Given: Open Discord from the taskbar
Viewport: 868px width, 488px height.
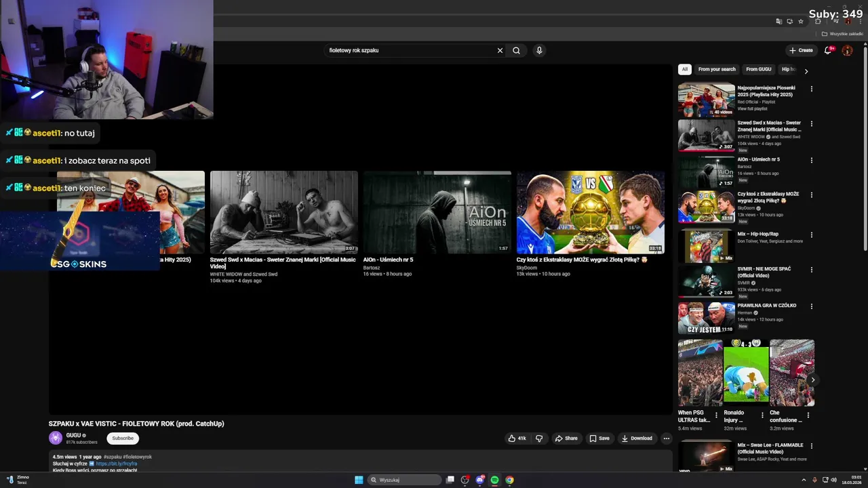Looking at the screenshot, I should [479, 480].
